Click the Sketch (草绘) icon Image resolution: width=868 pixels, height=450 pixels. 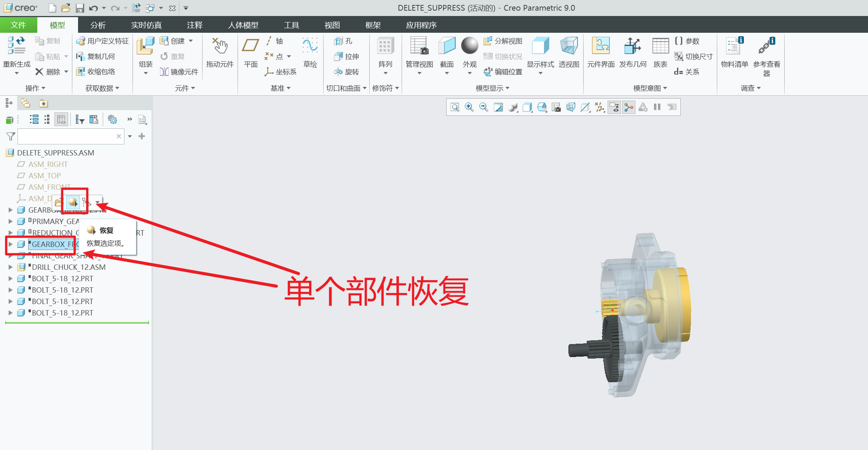[310, 46]
